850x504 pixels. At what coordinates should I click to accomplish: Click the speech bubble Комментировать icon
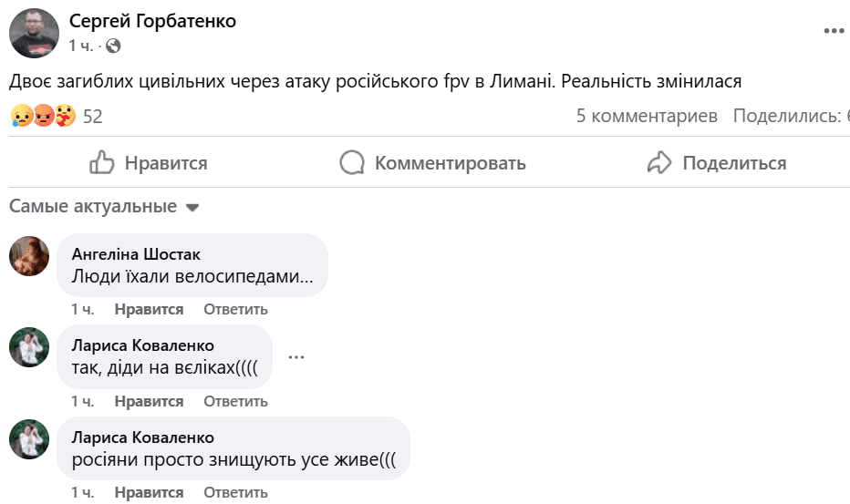coord(352,163)
